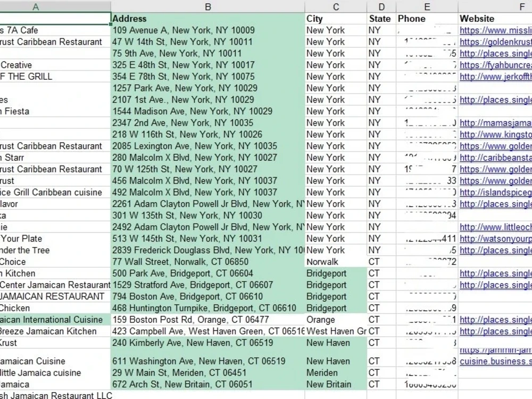This screenshot has height=399, width=532.
Task: Open the fyahbuncrea... website link
Action: 496,65
